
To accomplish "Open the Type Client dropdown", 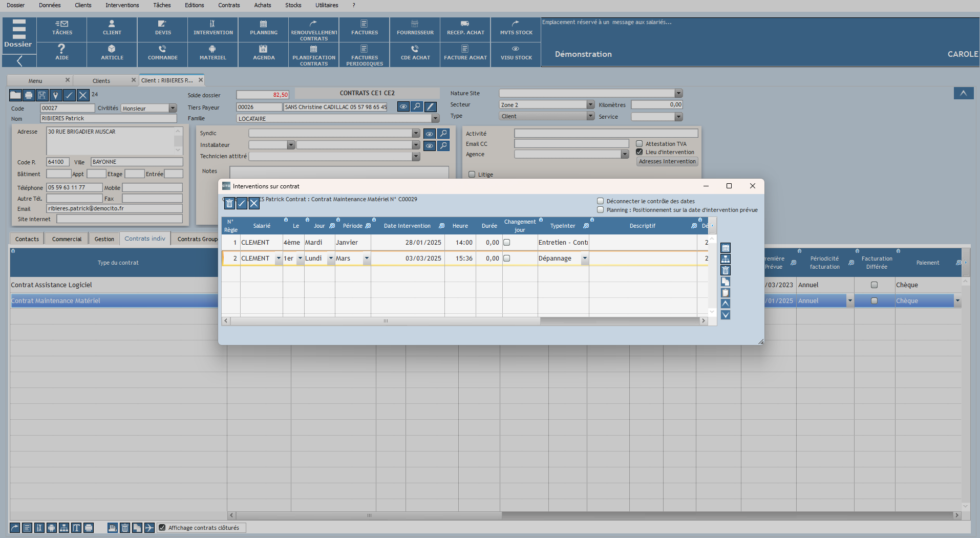I will (x=590, y=116).
